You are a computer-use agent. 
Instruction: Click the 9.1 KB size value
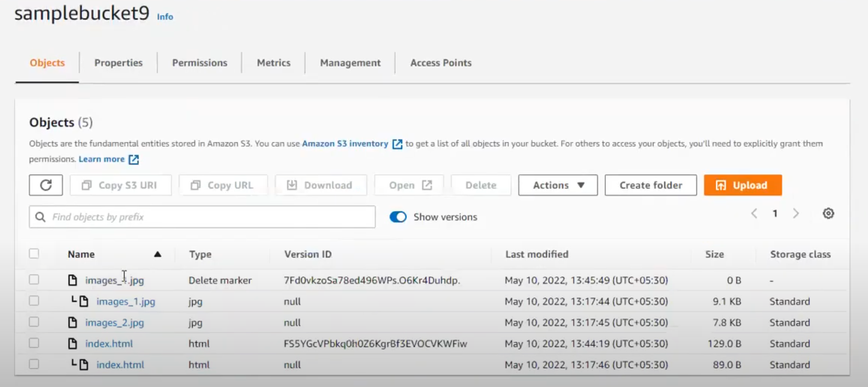[x=727, y=301]
